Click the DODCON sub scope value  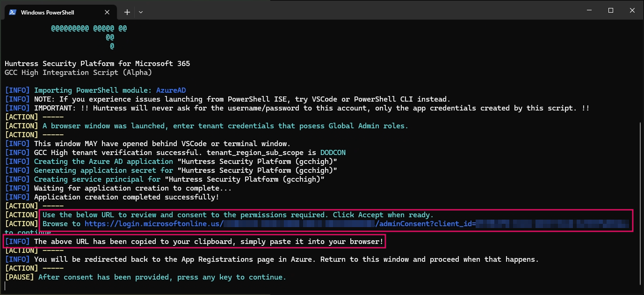click(333, 153)
